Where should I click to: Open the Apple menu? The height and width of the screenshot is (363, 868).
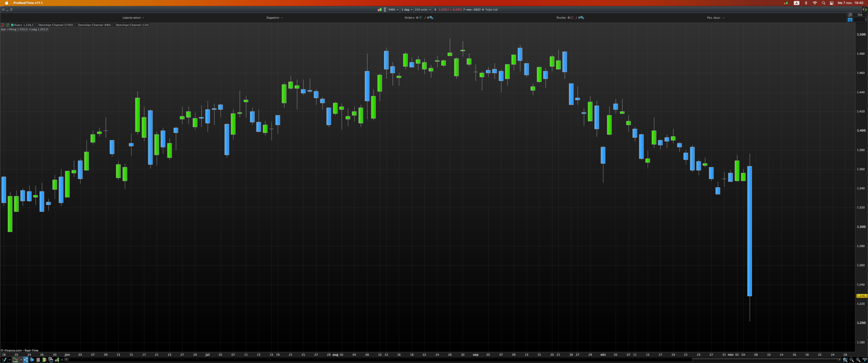point(6,3)
